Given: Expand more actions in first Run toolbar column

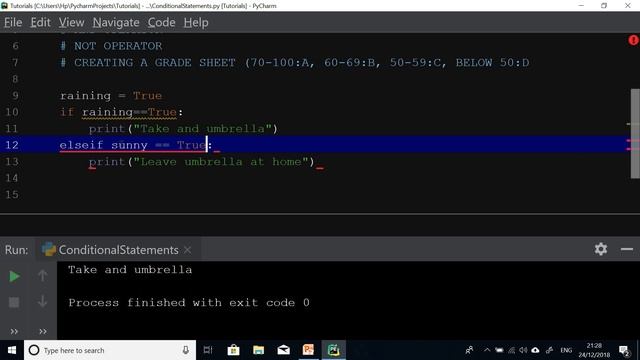Looking at the screenshot, I should tap(14, 331).
